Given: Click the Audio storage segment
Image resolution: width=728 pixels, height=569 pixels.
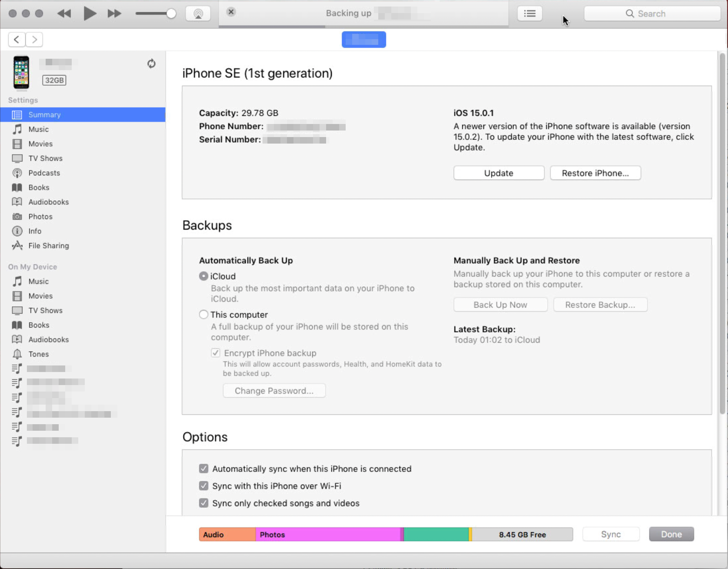Looking at the screenshot, I should click(227, 534).
